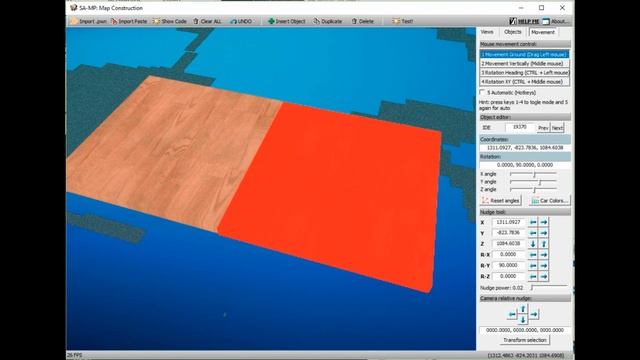Nudge R-X left arrow
This screenshot has width=640, height=360.
(533, 255)
